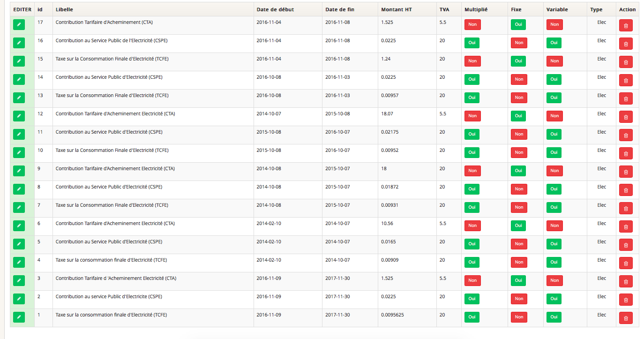Toggle Fixe 'Non' on row id 8
644x339 pixels.
pos(519,189)
